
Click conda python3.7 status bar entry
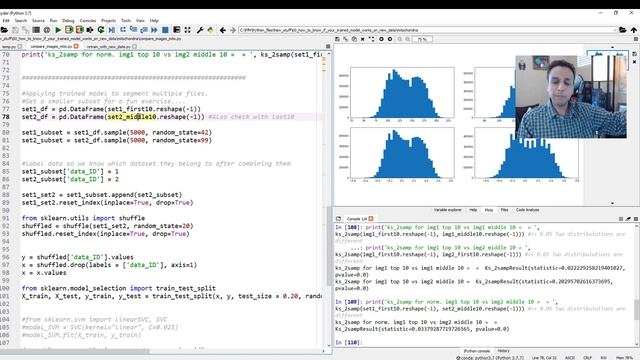pos(489,358)
